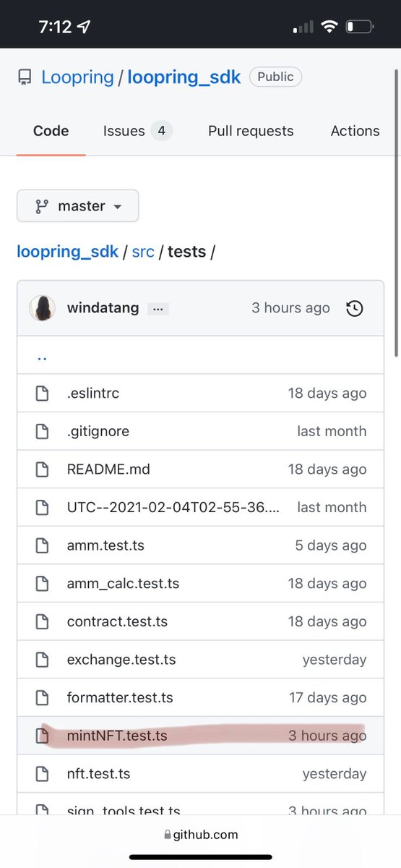Click file icon beside formatter.test.ts

pos(43,697)
